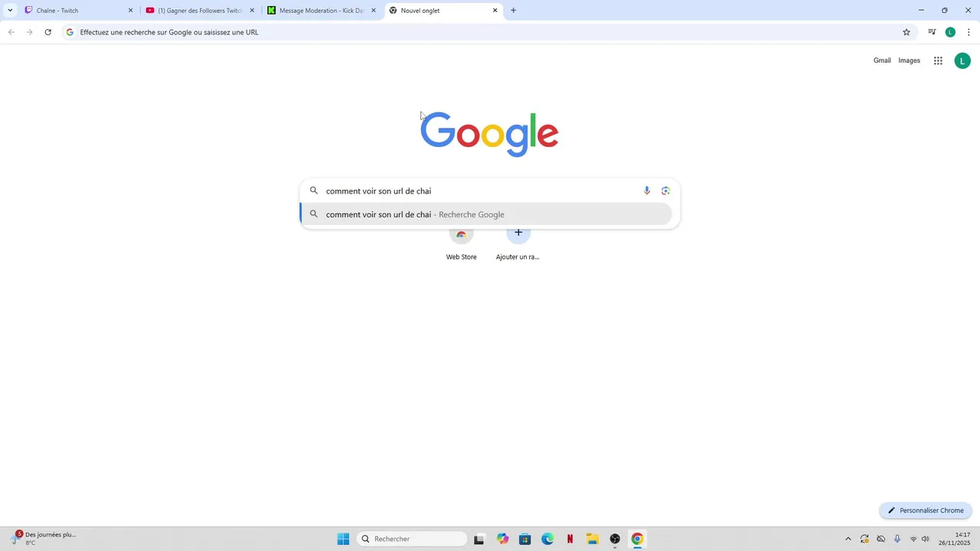Open the tab search dropdown arrow
Screen dimensions: 980x551
(x=10, y=11)
